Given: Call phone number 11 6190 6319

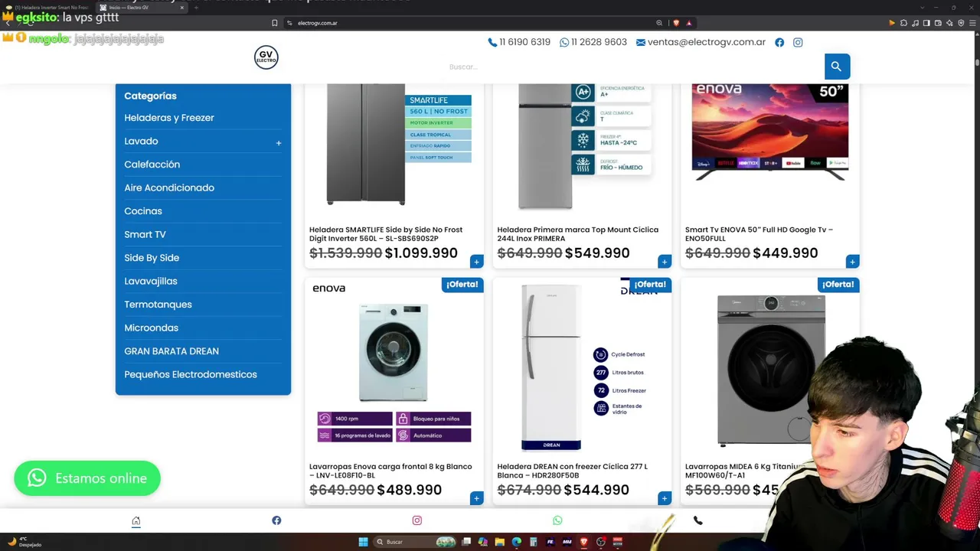Looking at the screenshot, I should point(519,42).
